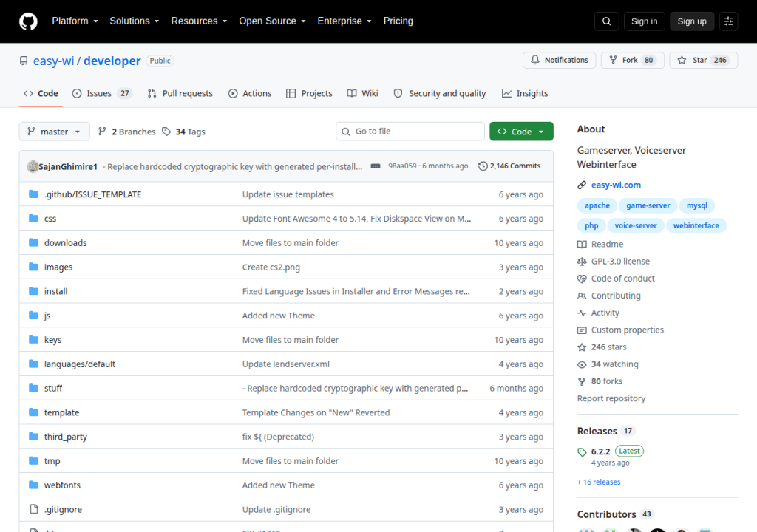Switch to the Pull requests tab
Viewport: 757px width, 532px height.
point(180,93)
